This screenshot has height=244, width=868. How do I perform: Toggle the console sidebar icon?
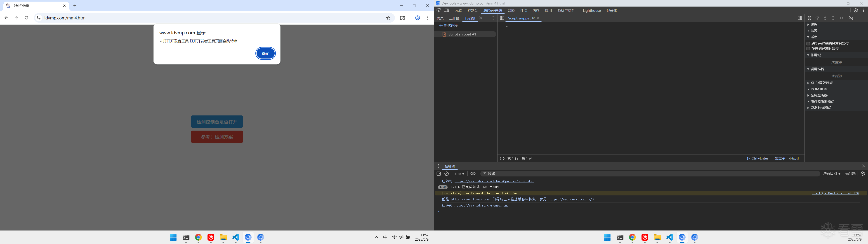438,174
